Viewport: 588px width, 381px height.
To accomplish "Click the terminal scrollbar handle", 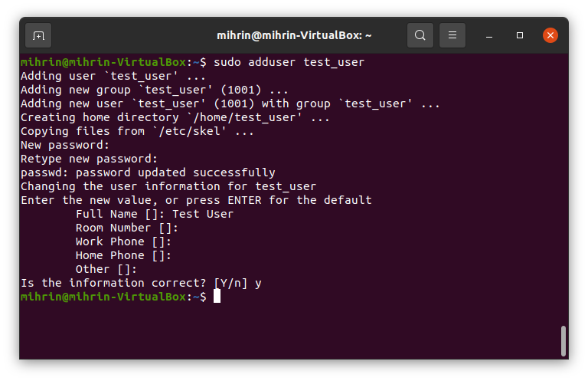I will pos(563,341).
